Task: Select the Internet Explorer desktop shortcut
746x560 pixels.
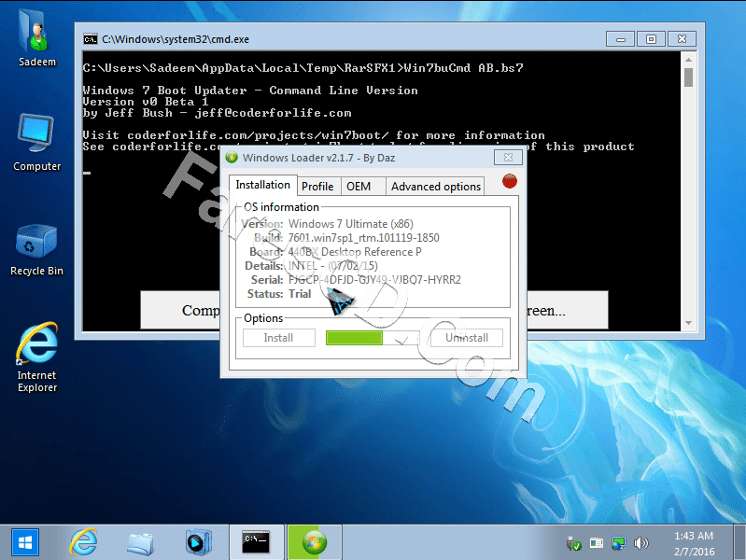Action: pyautogui.click(x=36, y=357)
